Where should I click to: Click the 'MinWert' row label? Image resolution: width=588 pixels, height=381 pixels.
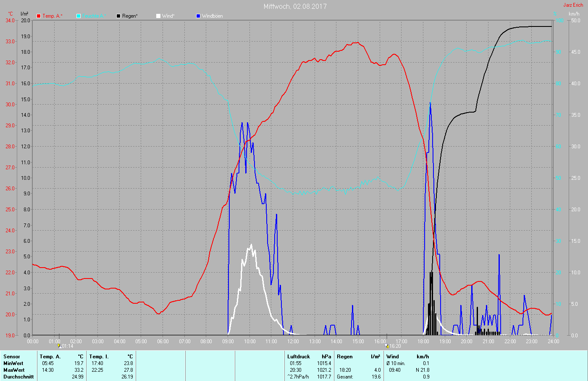(13, 363)
